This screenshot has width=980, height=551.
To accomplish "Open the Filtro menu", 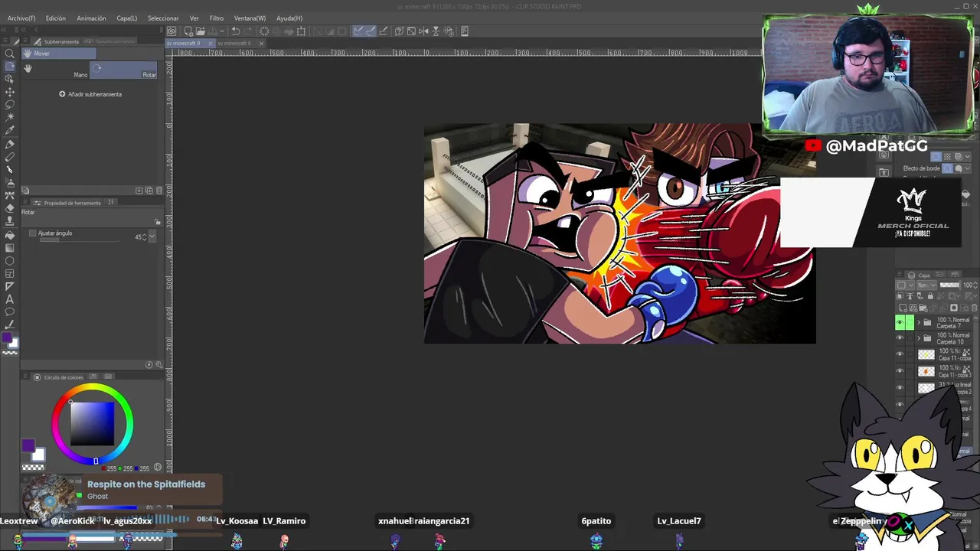I will pyautogui.click(x=217, y=18).
